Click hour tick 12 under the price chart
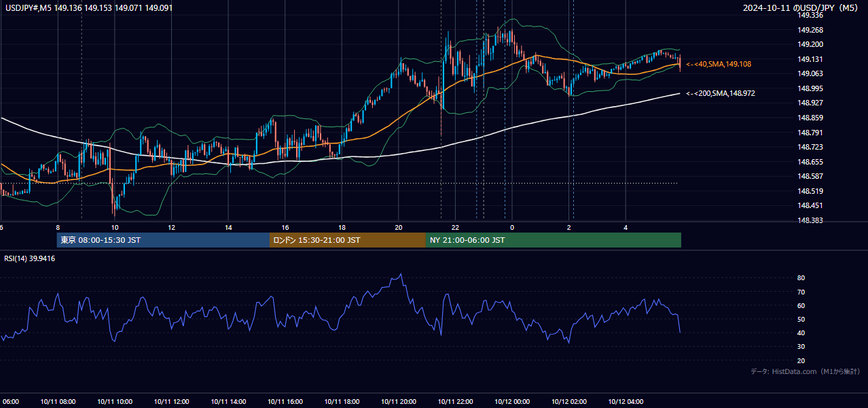 pos(172,227)
